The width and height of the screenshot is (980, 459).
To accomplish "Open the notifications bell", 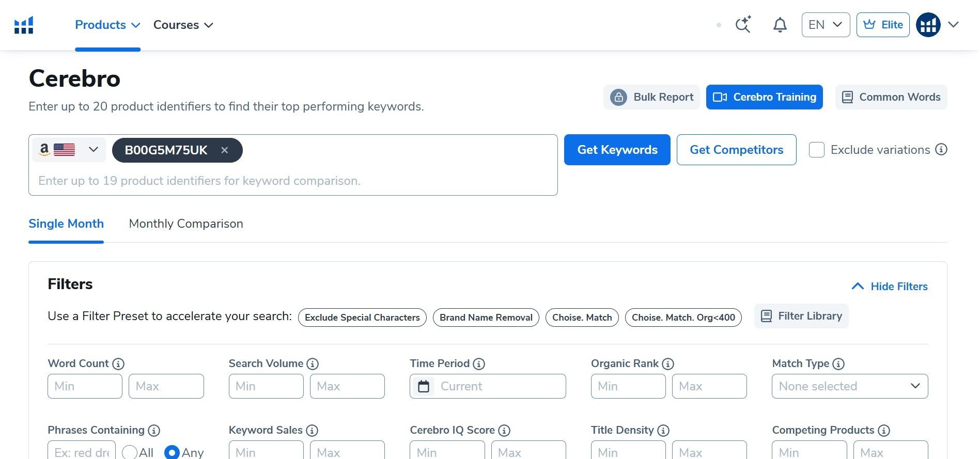I will coord(780,25).
